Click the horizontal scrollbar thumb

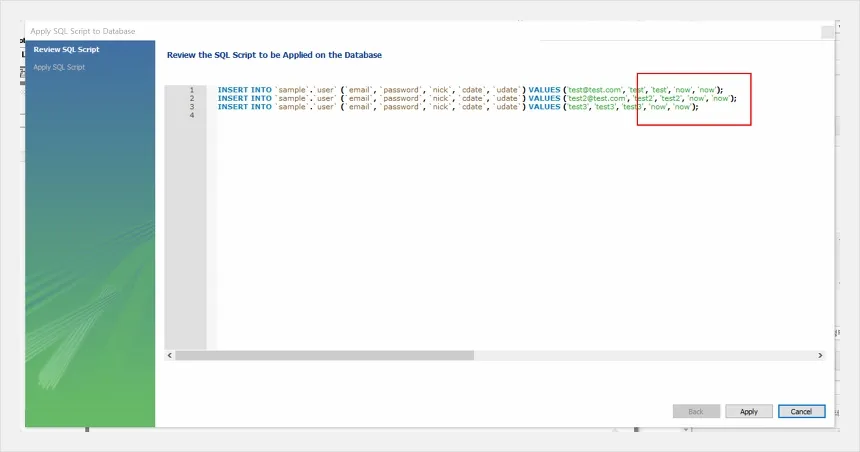(324, 355)
